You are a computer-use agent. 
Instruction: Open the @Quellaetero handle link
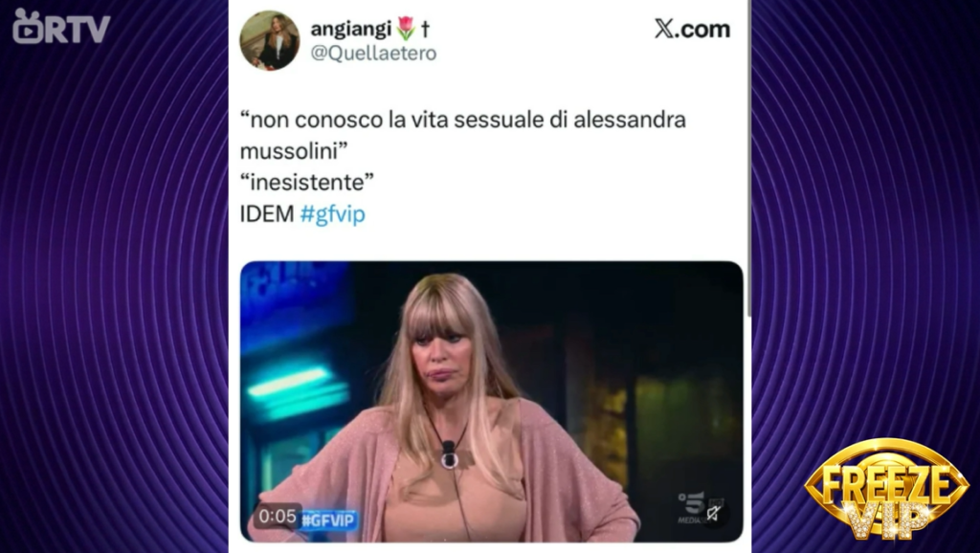[x=374, y=54]
